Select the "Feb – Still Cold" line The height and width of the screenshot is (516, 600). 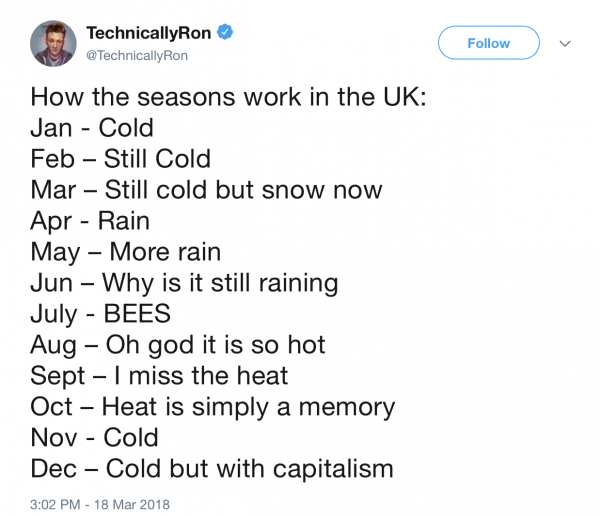(x=120, y=159)
